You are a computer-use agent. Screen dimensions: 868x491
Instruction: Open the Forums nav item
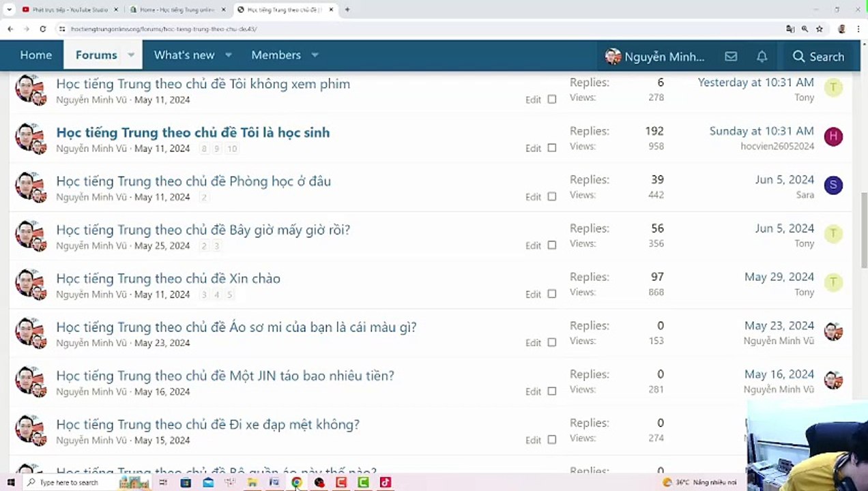pyautogui.click(x=96, y=55)
